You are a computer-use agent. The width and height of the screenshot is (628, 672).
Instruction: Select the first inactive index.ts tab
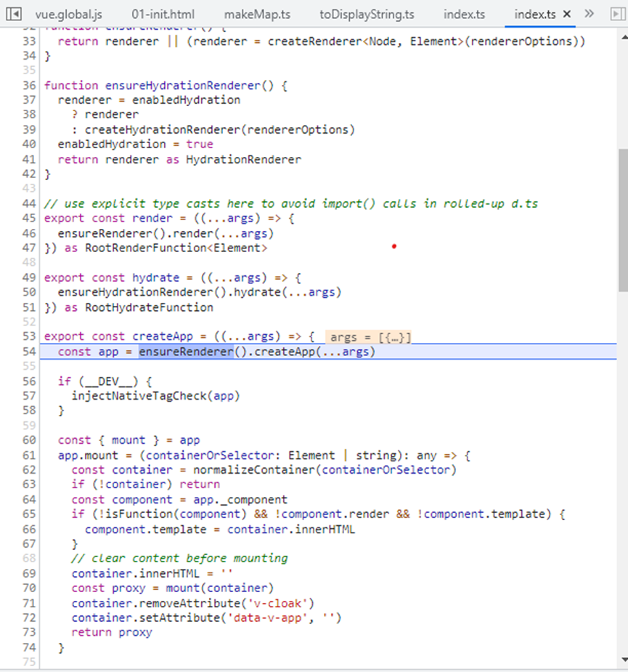[x=464, y=15]
